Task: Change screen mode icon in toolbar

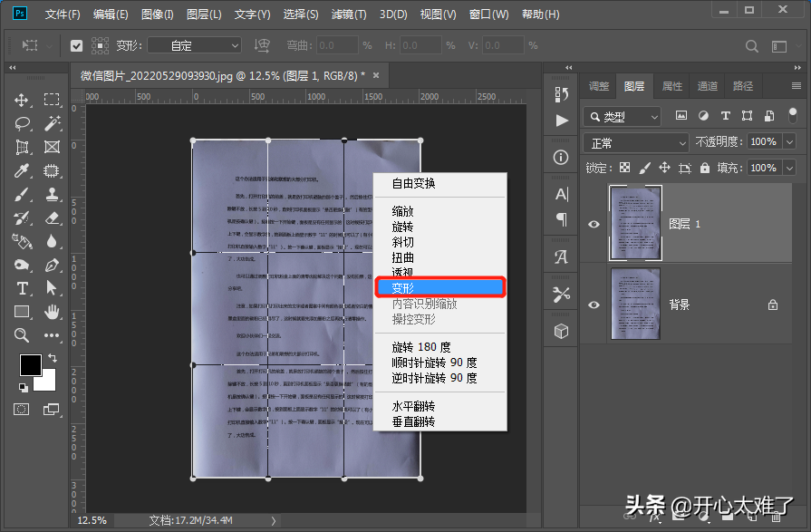Action: [x=52, y=410]
